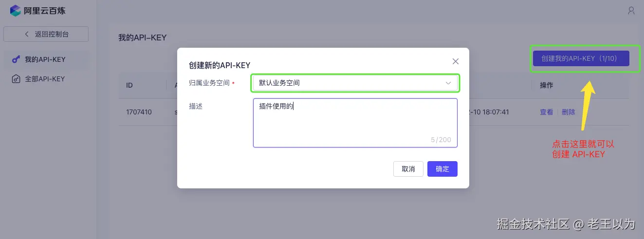Click 删除 link for key 1707410
The image size is (644, 239).
pos(569,112)
